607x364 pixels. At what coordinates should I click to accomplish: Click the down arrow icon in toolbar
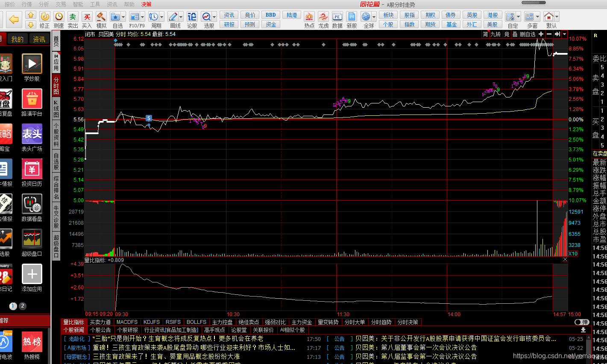[x=30, y=24]
